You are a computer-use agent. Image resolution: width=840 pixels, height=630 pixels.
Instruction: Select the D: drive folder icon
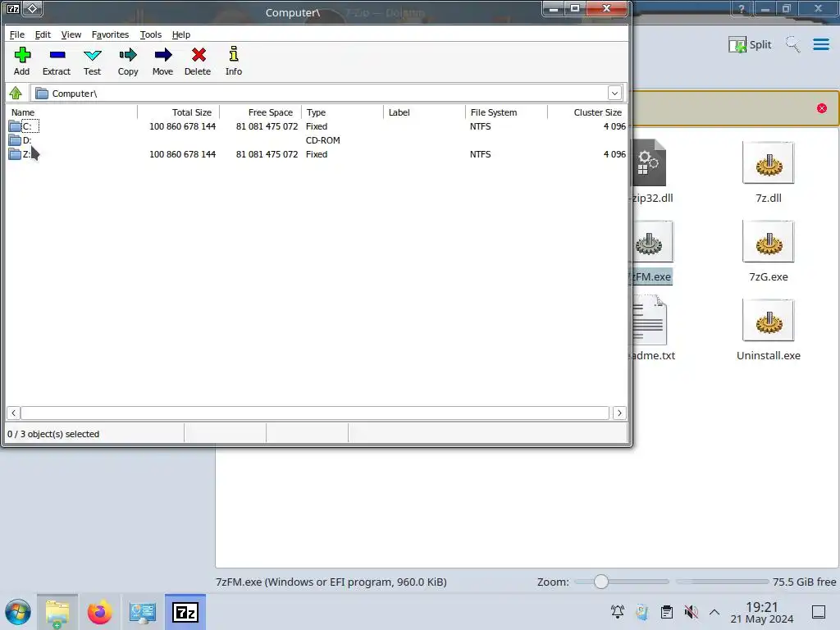click(15, 140)
